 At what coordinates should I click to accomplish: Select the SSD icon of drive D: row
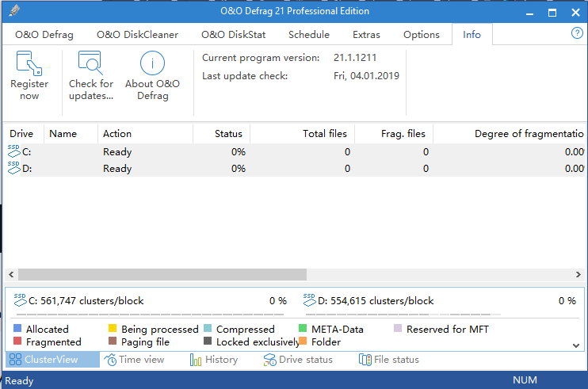click(14, 167)
